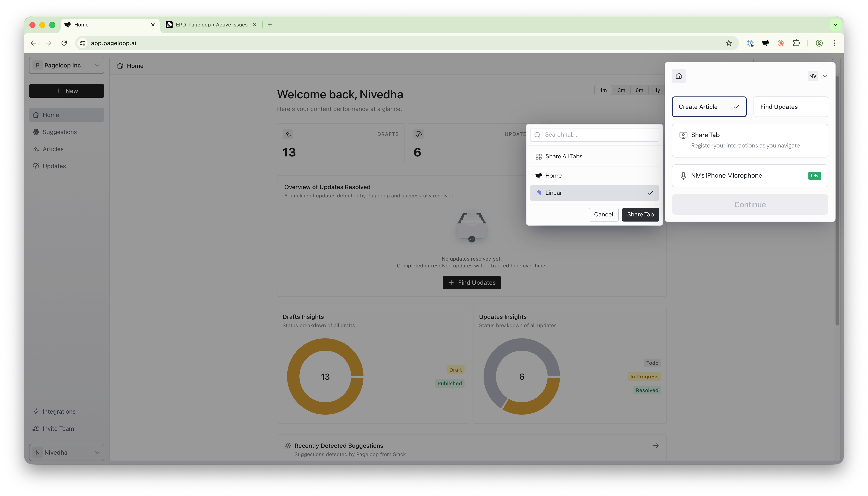Open Integrations in the sidebar
The width and height of the screenshot is (868, 496).
point(66,411)
